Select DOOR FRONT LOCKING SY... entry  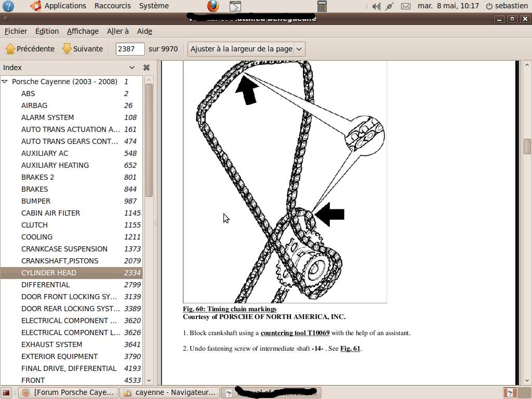point(71,297)
